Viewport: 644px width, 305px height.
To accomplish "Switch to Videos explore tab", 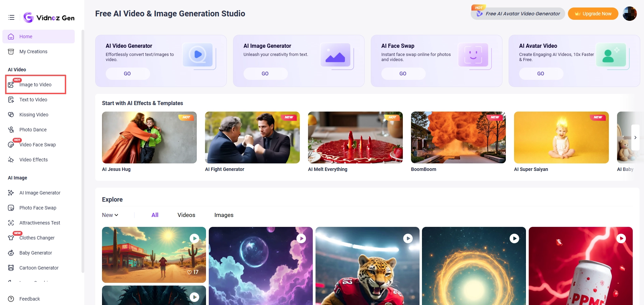I will [186, 215].
